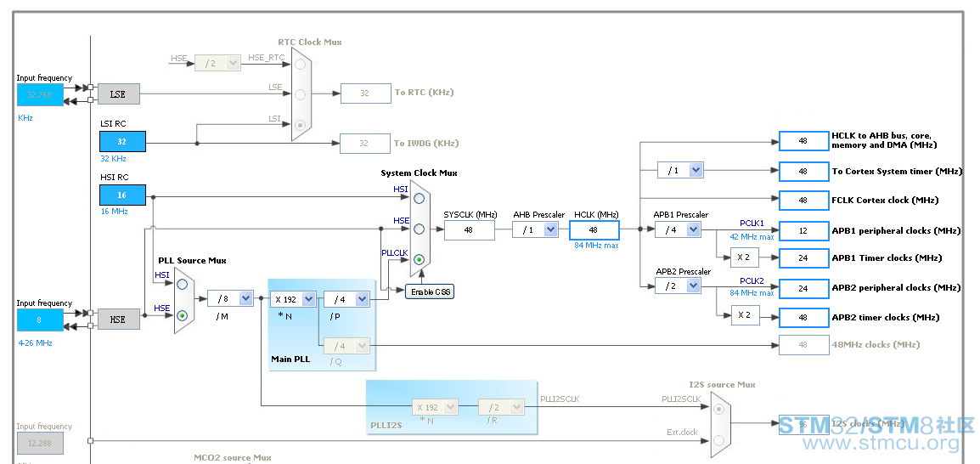This screenshot has height=464, width=980.
Task: Click the external I2S input frequency 12.288 field
Action: 40,443
